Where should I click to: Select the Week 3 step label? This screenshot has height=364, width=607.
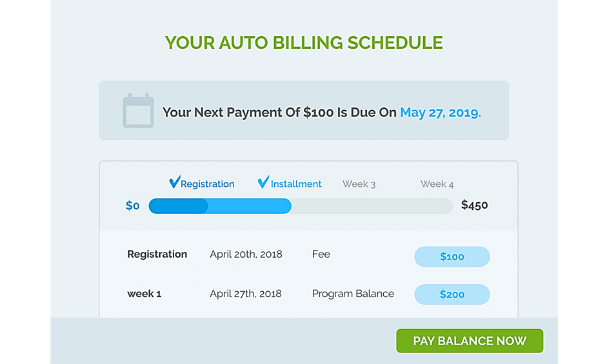(359, 184)
